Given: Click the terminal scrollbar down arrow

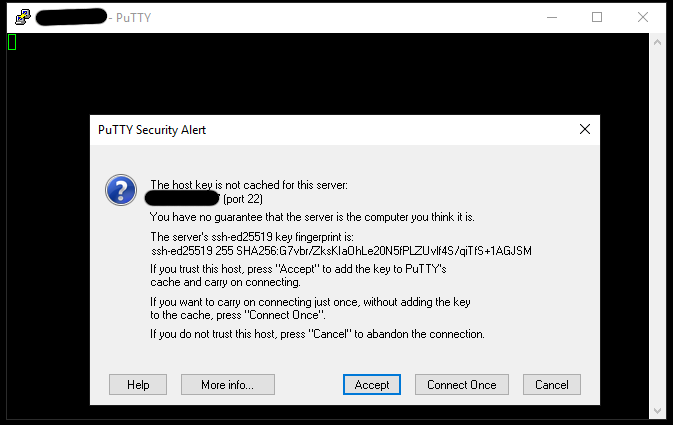Looking at the screenshot, I should pyautogui.click(x=657, y=411).
